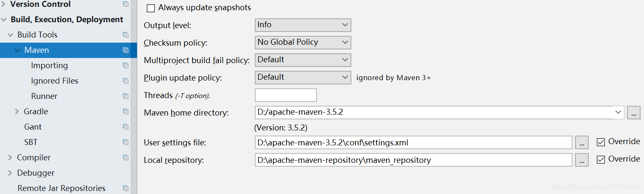Click the Local repository path field
Screen dimensions: 644x194
413,160
